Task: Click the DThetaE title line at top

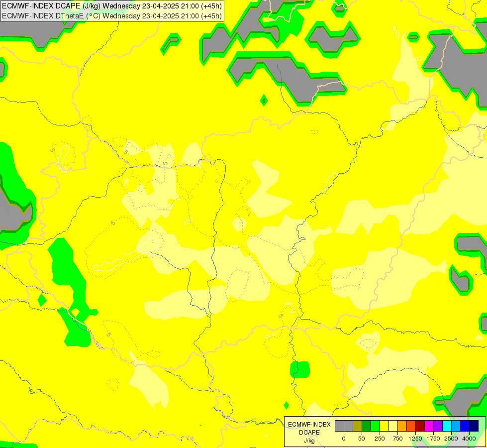Action: (x=112, y=16)
